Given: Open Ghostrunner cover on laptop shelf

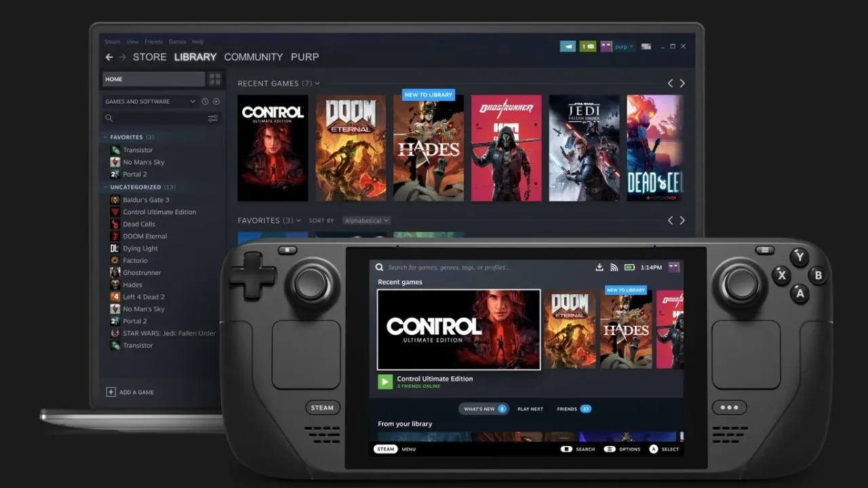Looking at the screenshot, I should click(507, 148).
